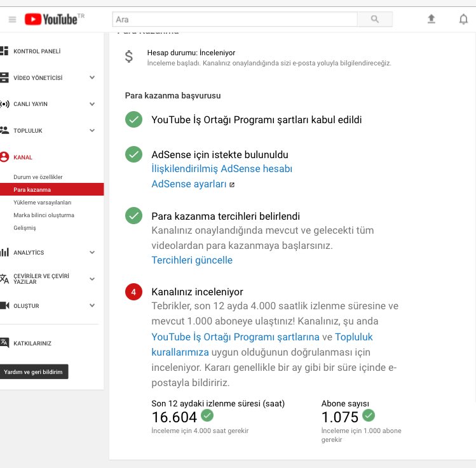
Task: Click green check beside AdSense için istekte bulunuldu
Action: coord(133,154)
